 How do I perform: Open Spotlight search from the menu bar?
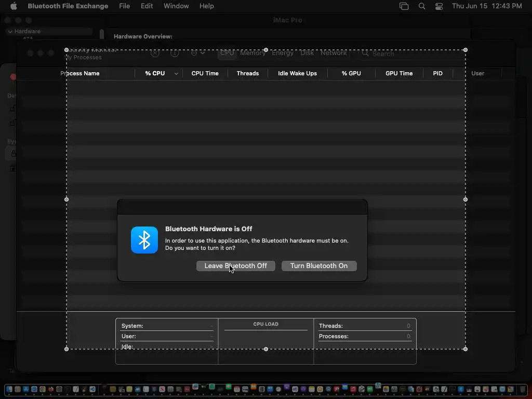[422, 6]
